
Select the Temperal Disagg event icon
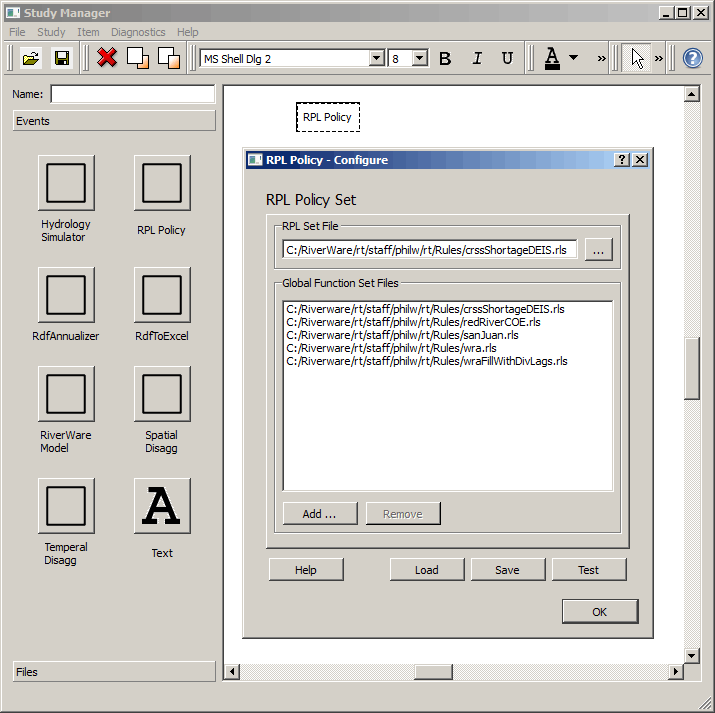click(x=66, y=506)
